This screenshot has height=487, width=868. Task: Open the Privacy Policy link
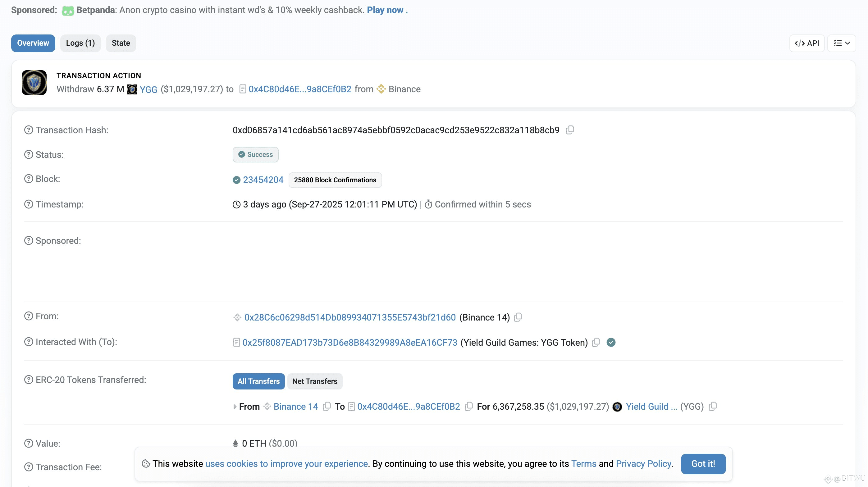pos(643,464)
